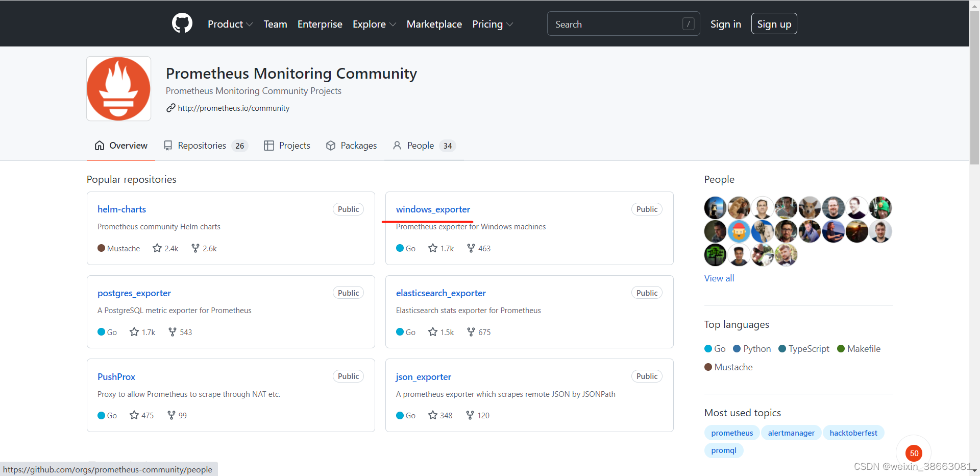Click the green tree member avatar
The width and height of the screenshot is (980, 476).
[x=715, y=255]
